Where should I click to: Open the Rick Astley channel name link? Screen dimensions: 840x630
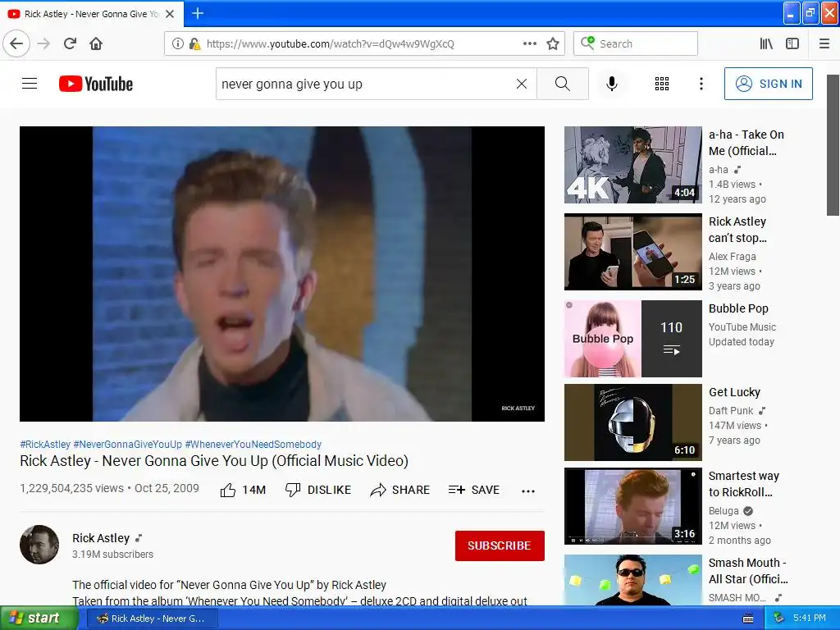[x=101, y=538]
